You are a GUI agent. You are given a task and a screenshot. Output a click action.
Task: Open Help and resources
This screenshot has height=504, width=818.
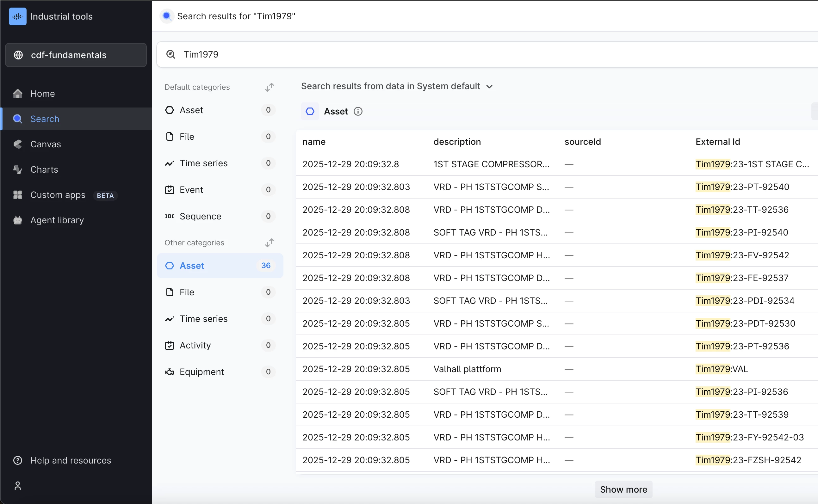[70, 460]
